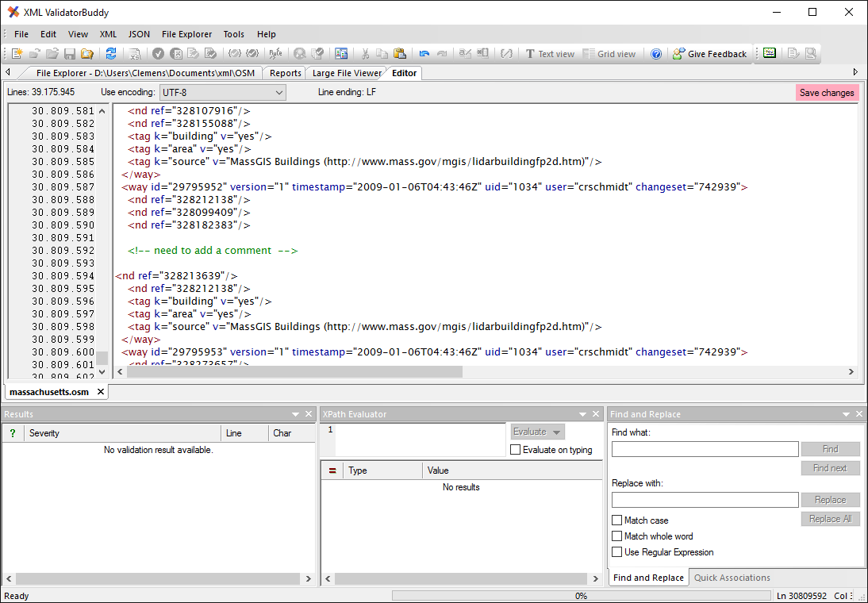
Task: Click the Copy icon in toolbar
Action: coord(382,54)
